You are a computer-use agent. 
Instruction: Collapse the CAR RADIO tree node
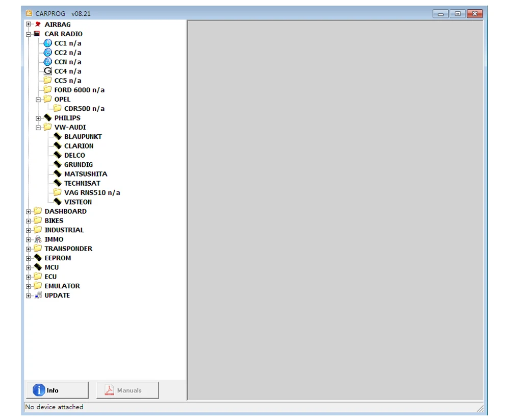[28, 34]
